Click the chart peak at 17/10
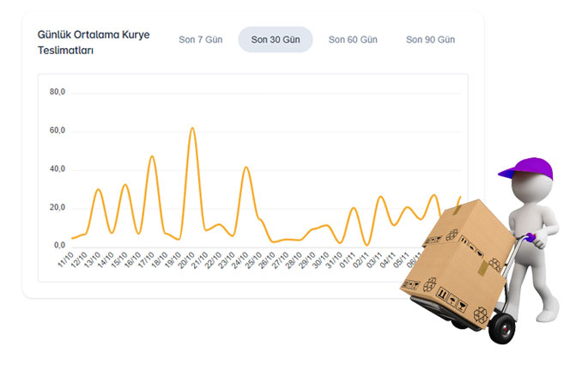Image resolution: width=588 pixels, height=378 pixels. [x=152, y=156]
